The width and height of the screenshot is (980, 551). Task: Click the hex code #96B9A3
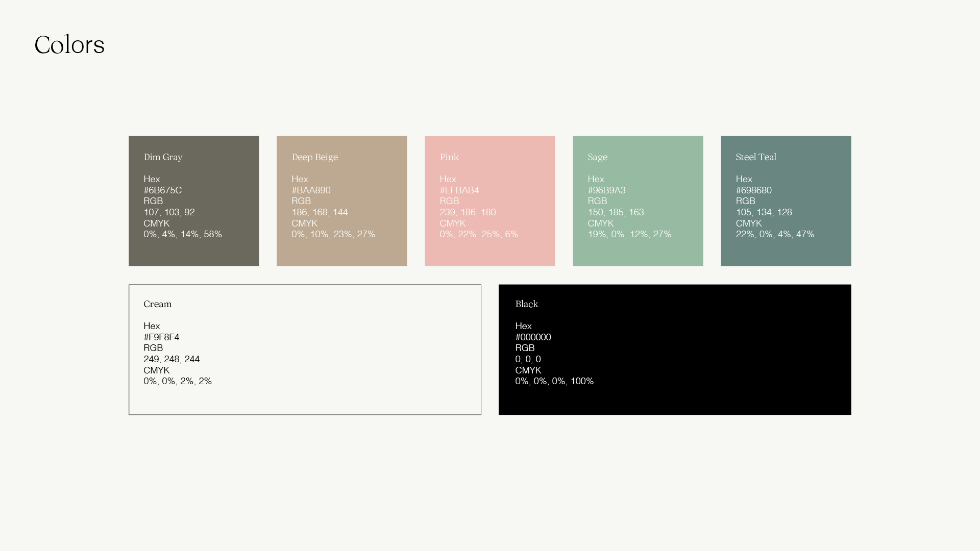[x=606, y=190]
